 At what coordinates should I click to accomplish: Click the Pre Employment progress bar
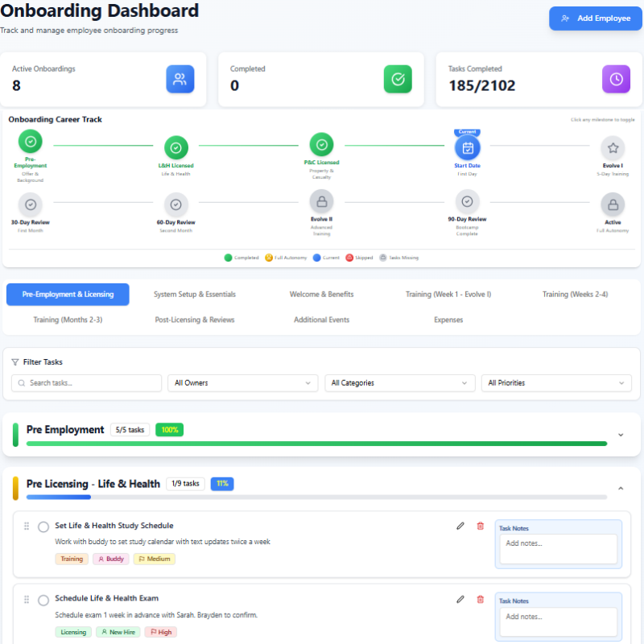tap(316, 444)
